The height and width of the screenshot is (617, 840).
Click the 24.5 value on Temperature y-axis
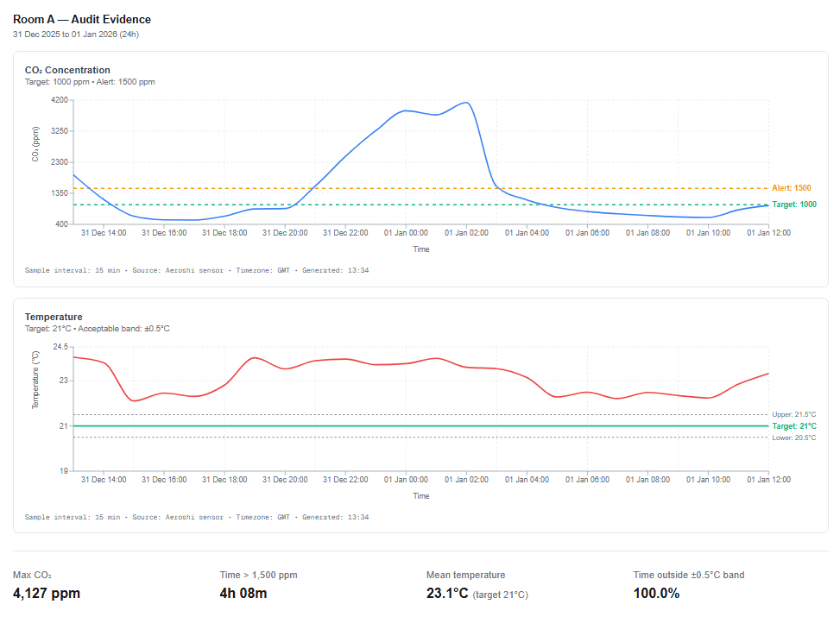(x=60, y=347)
